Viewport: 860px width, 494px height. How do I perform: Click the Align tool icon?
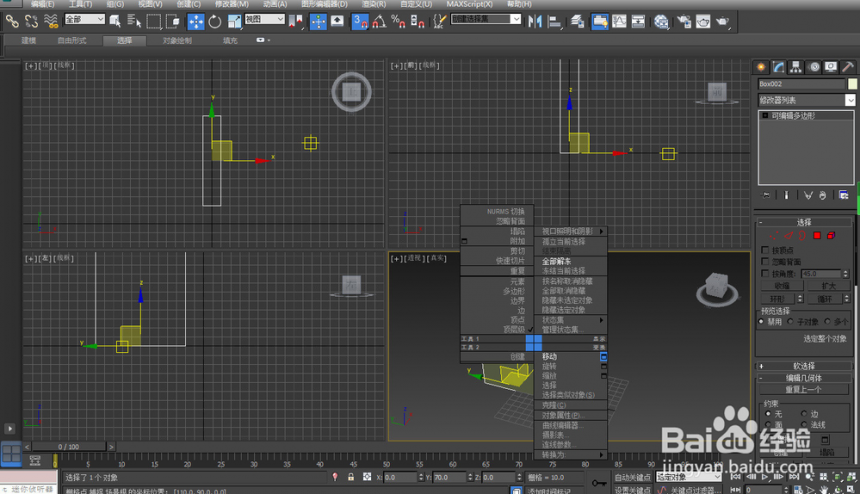(555, 21)
